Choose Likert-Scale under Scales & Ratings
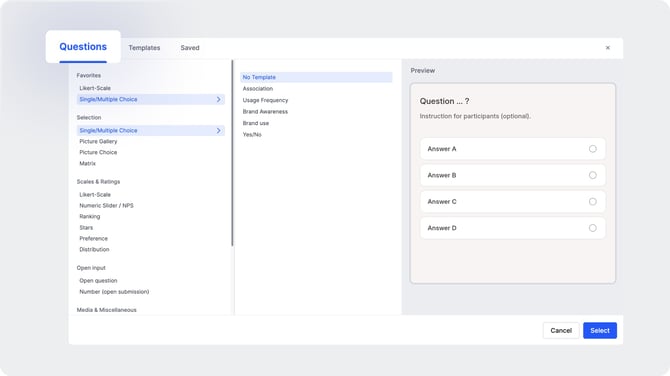 coord(95,194)
